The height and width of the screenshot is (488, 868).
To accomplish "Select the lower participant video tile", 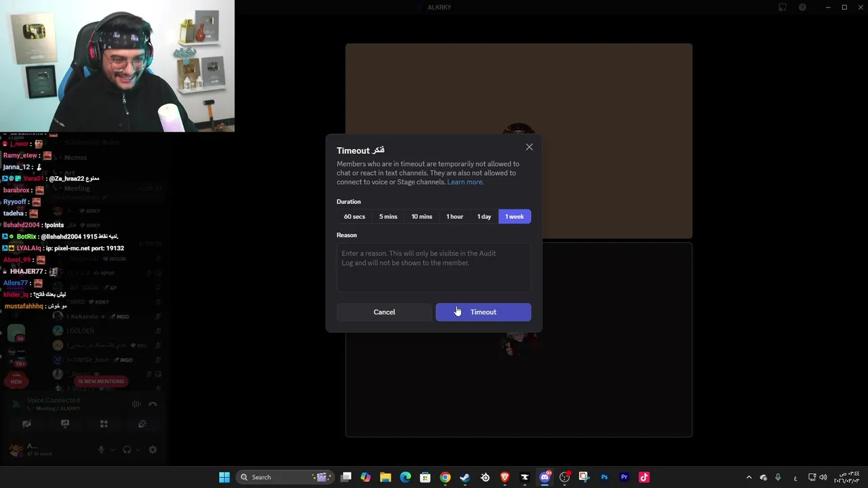I will [519, 340].
